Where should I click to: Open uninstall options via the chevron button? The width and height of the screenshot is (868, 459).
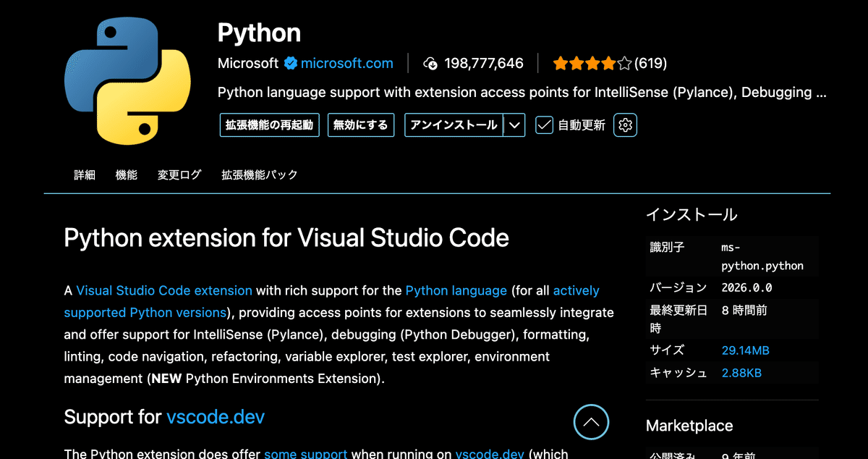click(514, 125)
